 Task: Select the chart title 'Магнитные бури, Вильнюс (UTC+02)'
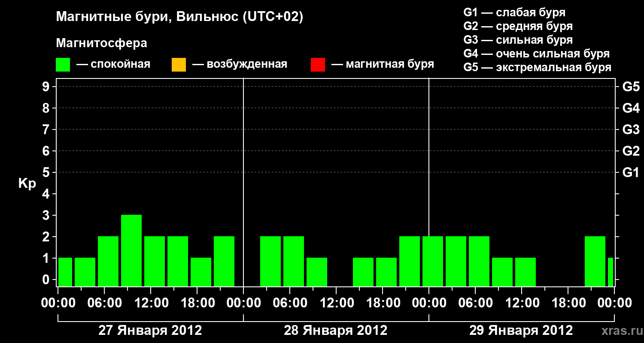(179, 17)
